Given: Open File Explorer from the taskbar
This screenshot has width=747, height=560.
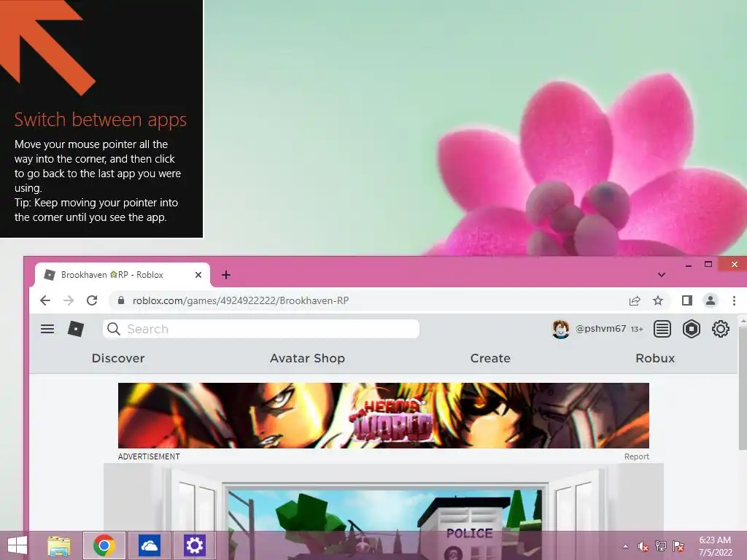Looking at the screenshot, I should pos(58,545).
